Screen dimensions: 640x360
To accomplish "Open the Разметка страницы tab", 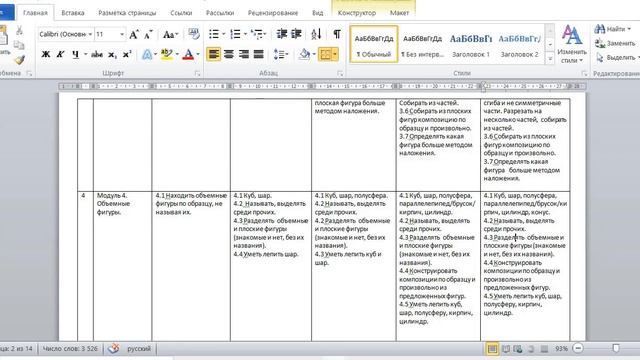I will point(127,13).
